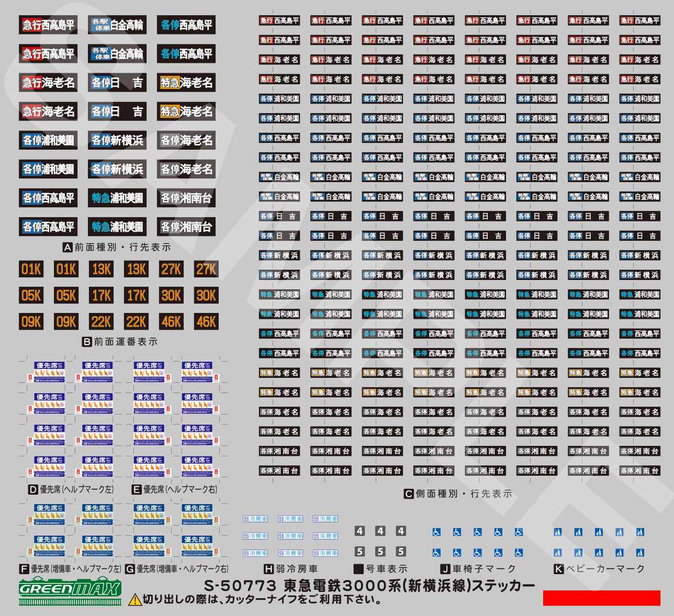Select the label '優先席(ヘルプマーク右)'
Viewport: 674px width, 616px height.
tap(180, 490)
